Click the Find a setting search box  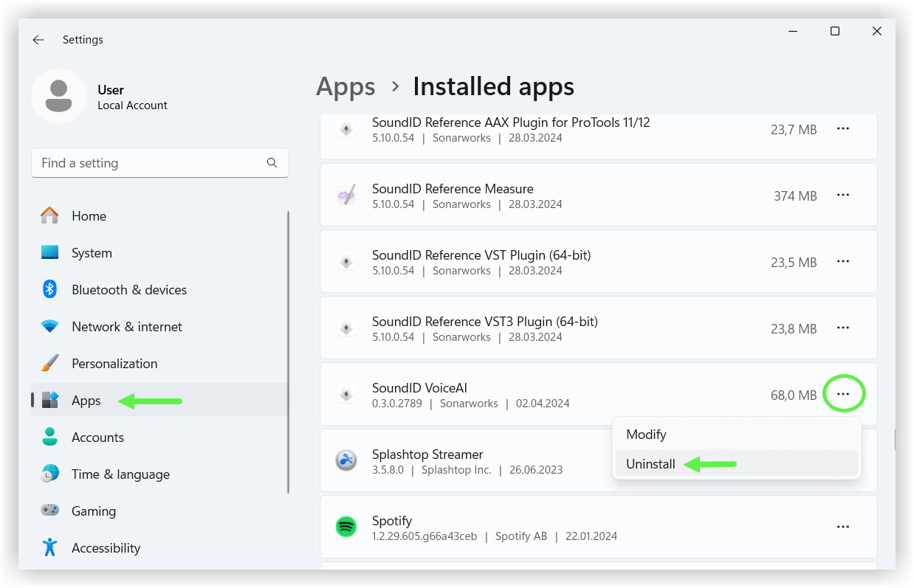tap(159, 163)
